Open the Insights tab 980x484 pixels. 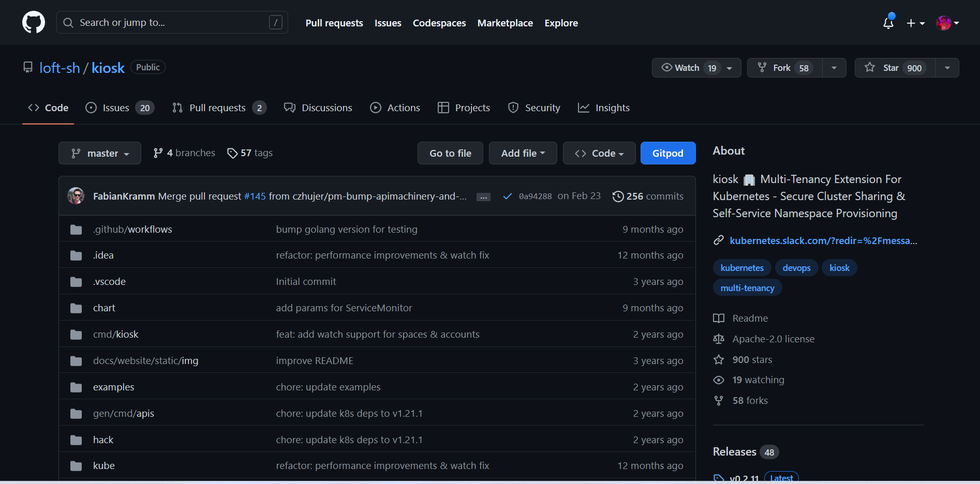coord(604,108)
